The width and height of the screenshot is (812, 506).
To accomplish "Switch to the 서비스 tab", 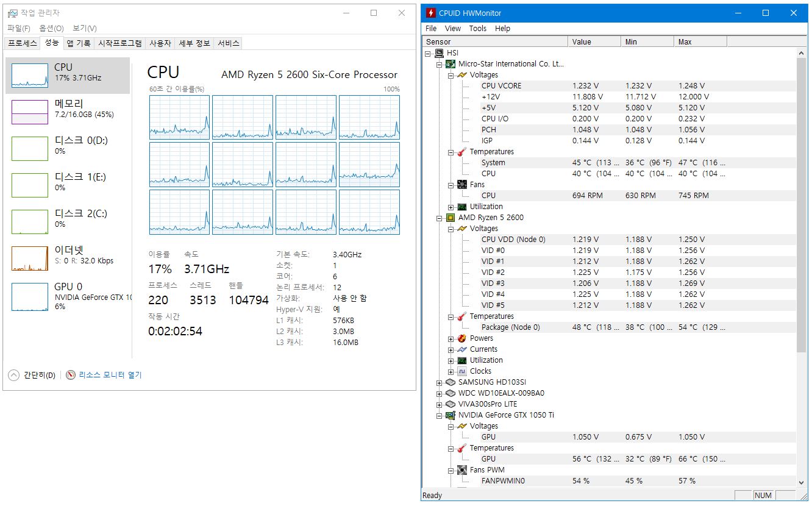I will [229, 43].
